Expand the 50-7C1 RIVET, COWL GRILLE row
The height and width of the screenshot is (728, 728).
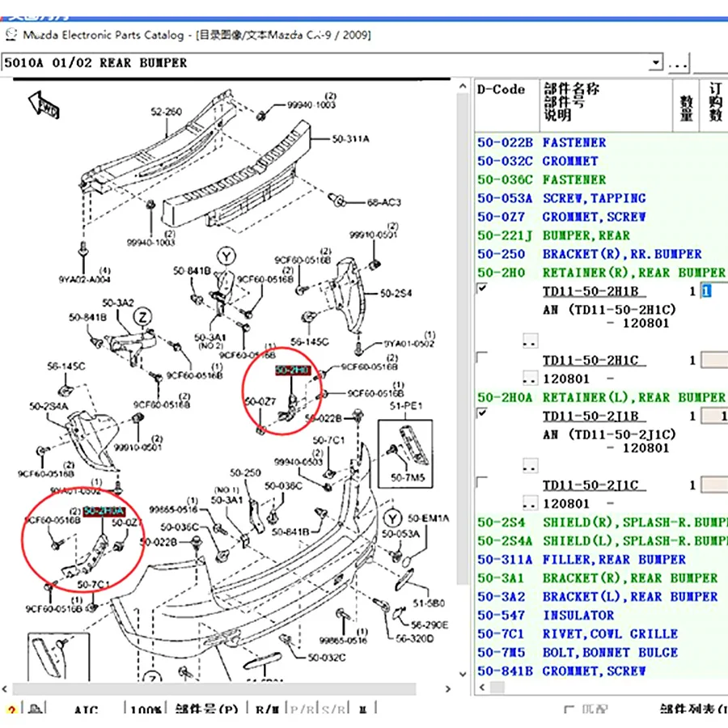602,633
